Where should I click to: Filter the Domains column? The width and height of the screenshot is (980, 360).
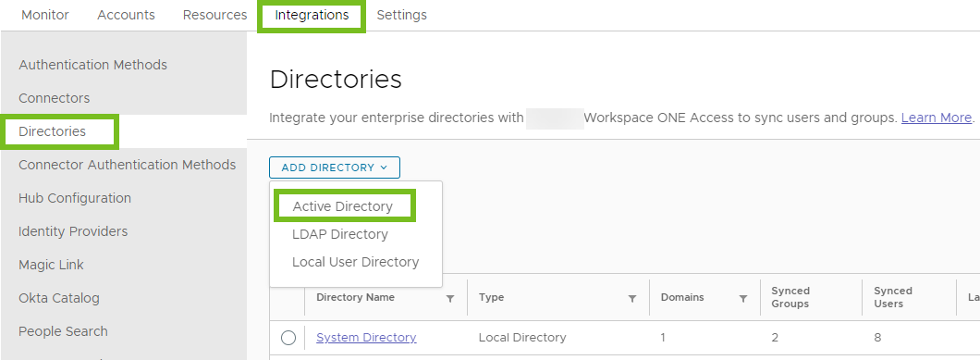[x=743, y=299]
